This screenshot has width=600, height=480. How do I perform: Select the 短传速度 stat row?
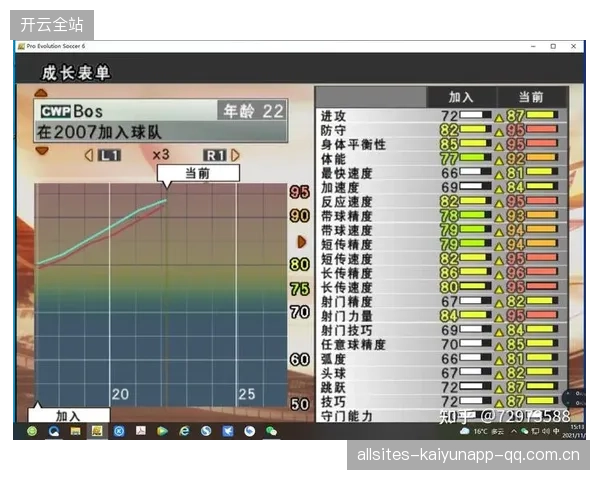[441, 259]
